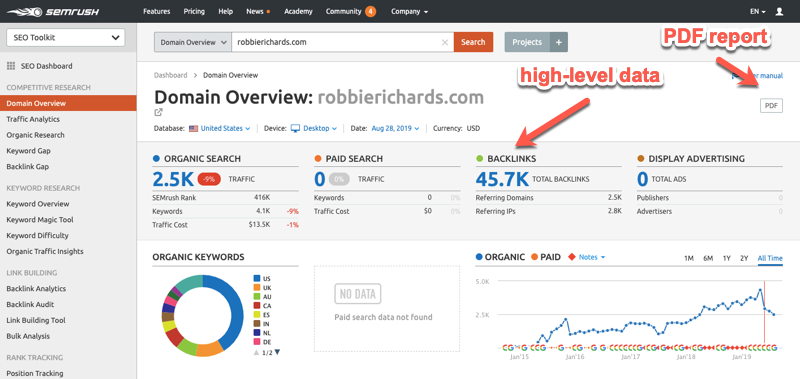Open the SEO Toolkit dropdown
The width and height of the screenshot is (800, 379).
tap(65, 38)
